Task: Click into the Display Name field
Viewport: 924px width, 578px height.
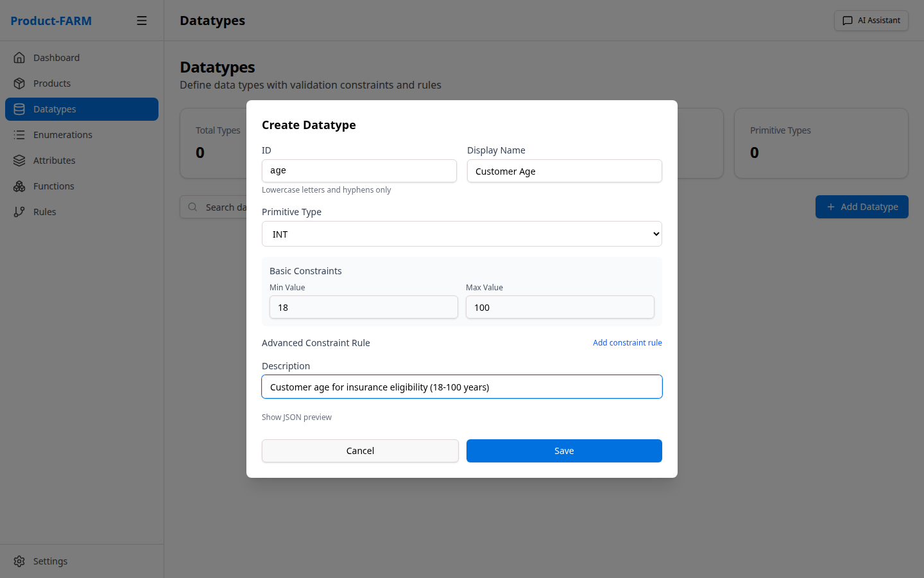Action: coord(564,171)
